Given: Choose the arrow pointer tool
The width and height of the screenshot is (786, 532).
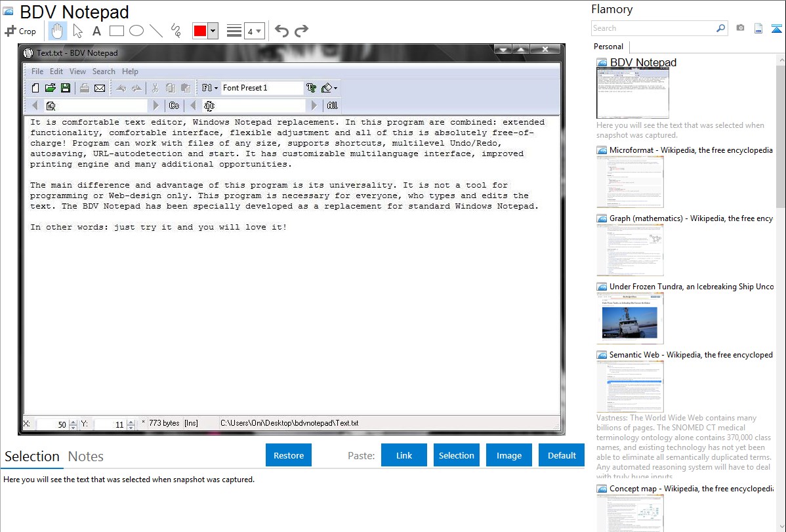Looking at the screenshot, I should coord(77,31).
